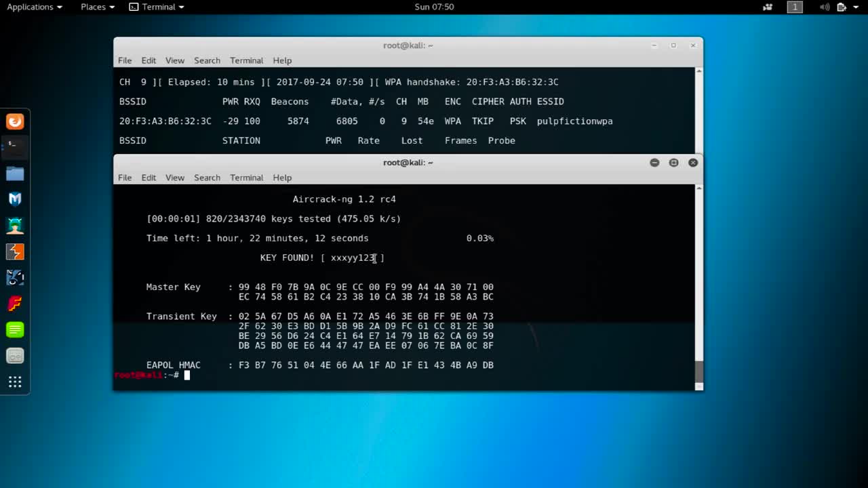Launch Firefox from the dock
Screen dimensions: 868x488
[x=15, y=121]
